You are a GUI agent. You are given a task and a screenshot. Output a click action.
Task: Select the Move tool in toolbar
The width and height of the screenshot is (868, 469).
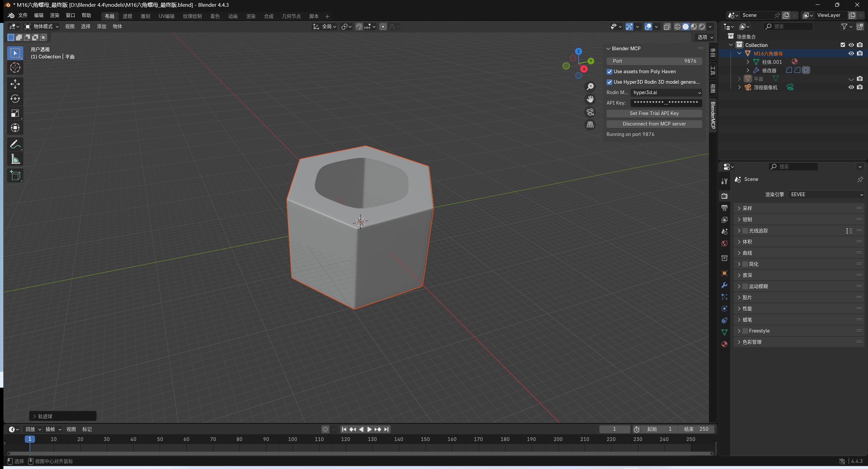[15, 84]
